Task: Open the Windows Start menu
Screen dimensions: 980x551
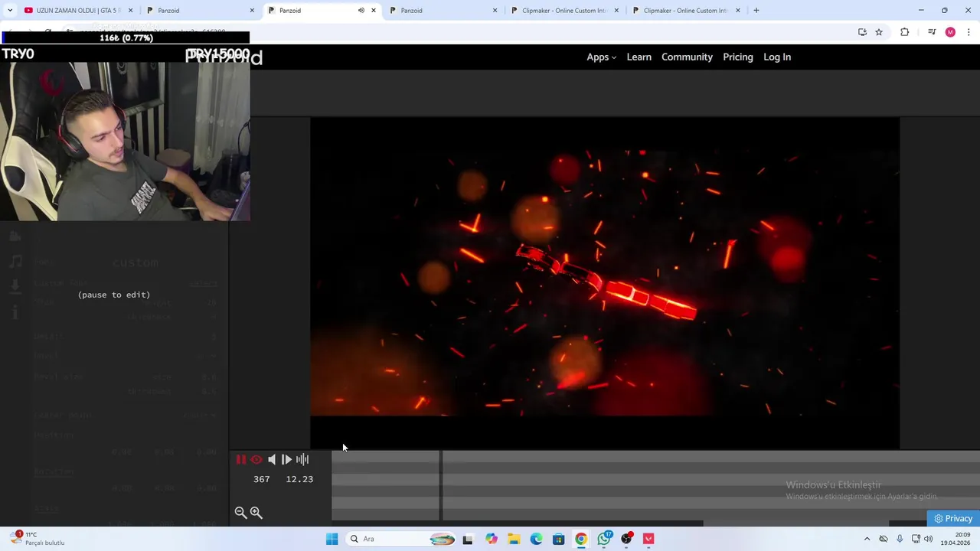Action: (332, 539)
